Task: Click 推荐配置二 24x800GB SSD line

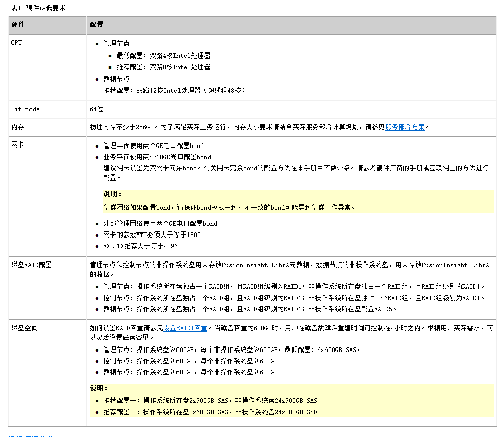Action: tap(210, 412)
